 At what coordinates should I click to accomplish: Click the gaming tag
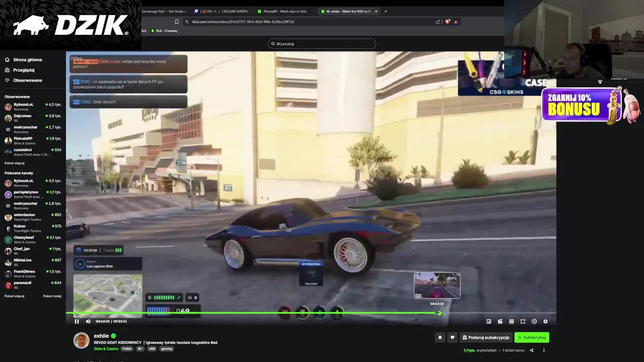(x=167, y=348)
